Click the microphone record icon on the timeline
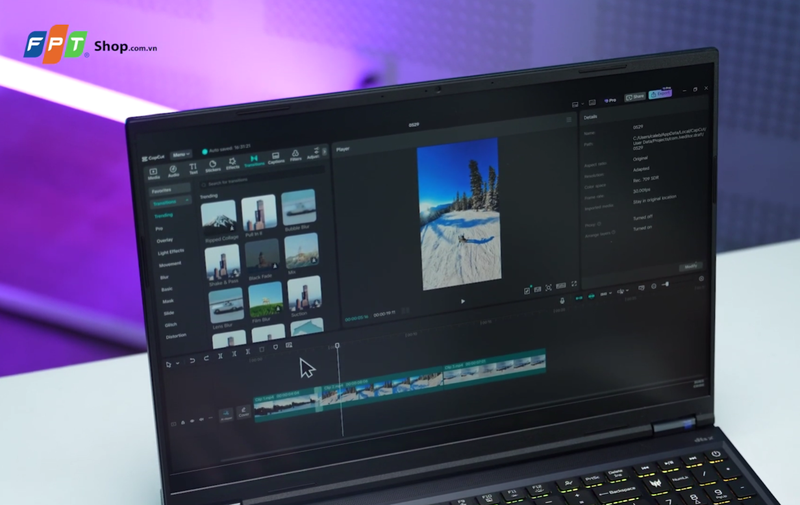This screenshot has height=505, width=800. pyautogui.click(x=562, y=301)
